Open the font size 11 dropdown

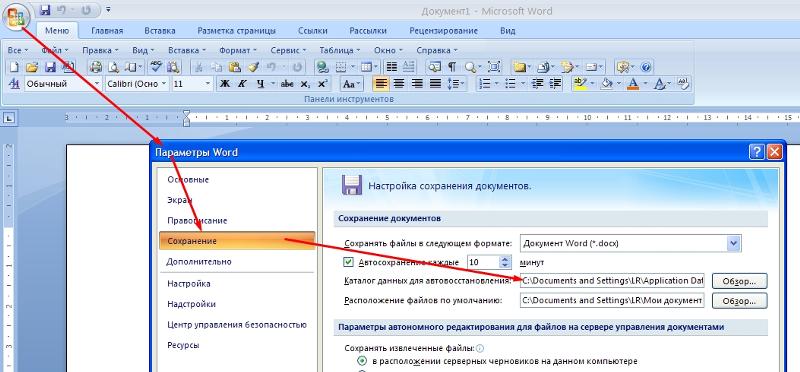click(x=208, y=84)
